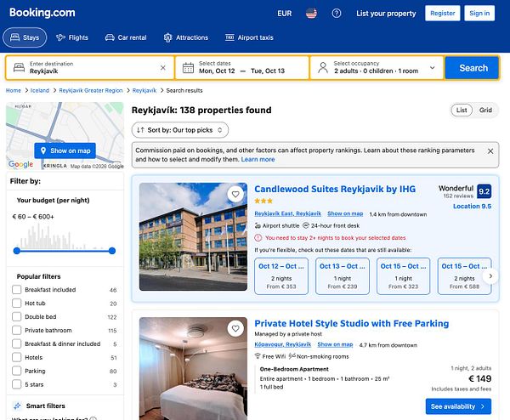Screen dimensions: 510x420
Task: Click the Candlewood Suites three-star rating
Action: (263, 201)
